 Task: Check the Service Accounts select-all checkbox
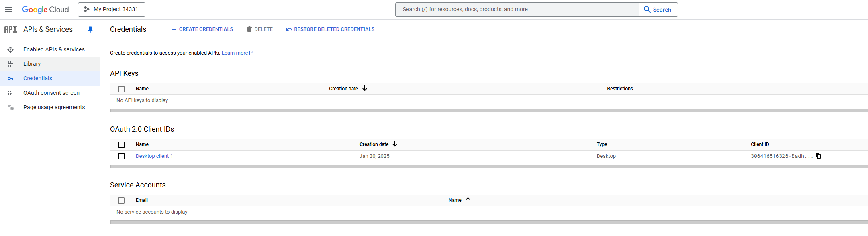point(121,200)
